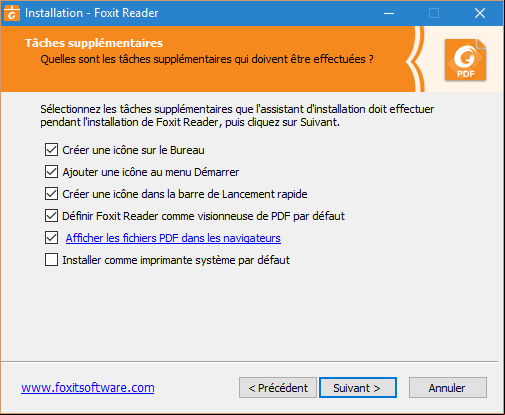Uncheck the Créer une icône sur le Bureau checkbox

pos(51,150)
